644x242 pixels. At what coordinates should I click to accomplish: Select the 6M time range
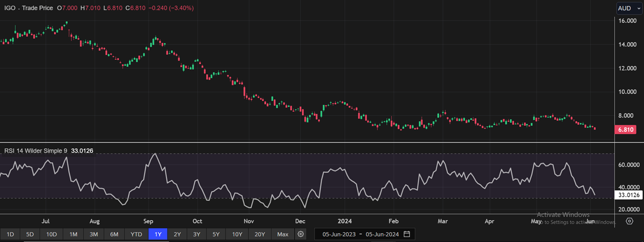tap(114, 234)
